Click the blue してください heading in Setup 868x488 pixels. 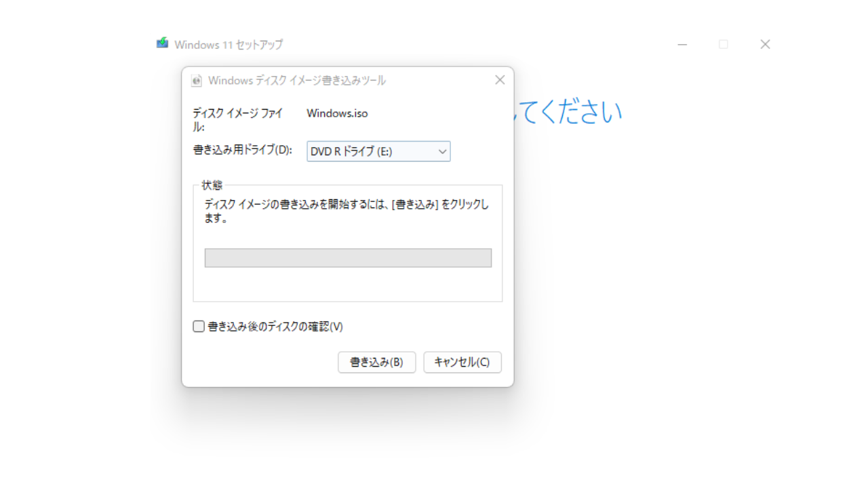pos(568,113)
